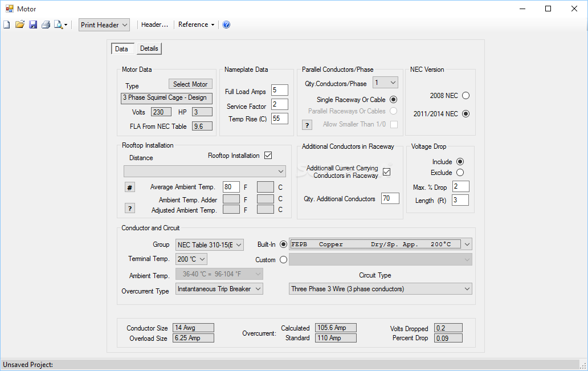Image resolution: width=588 pixels, height=371 pixels.
Task: Select Exclude voltage drop option
Action: [460, 173]
